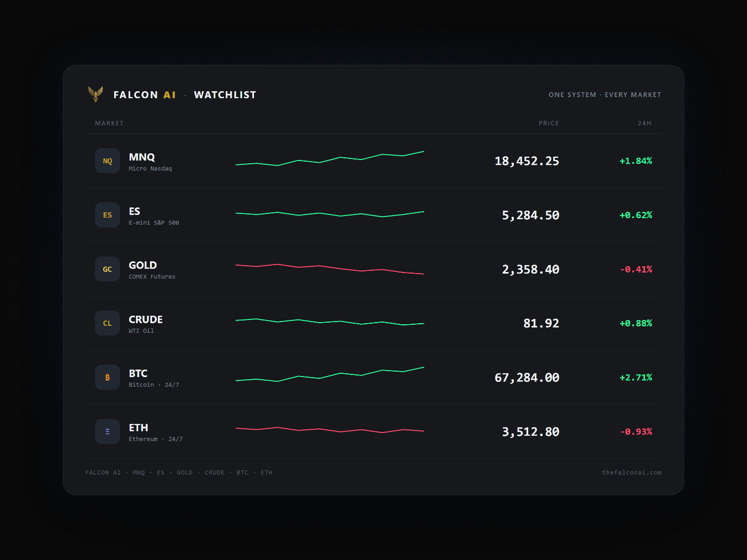
Task: Click the +2.71% change value
Action: (x=635, y=378)
